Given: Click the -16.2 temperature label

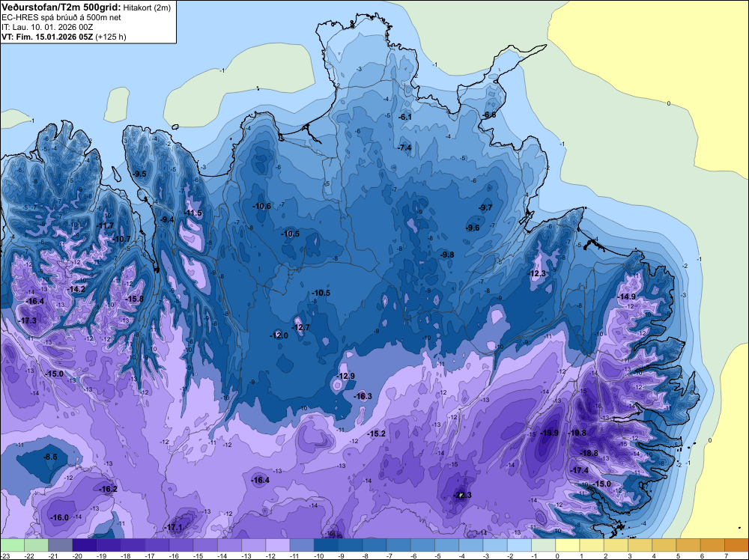Looking at the screenshot, I should [108, 489].
